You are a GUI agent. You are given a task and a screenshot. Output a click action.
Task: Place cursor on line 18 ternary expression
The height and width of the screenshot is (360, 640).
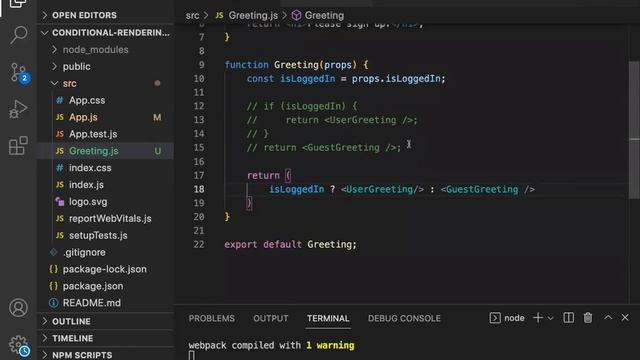402,189
